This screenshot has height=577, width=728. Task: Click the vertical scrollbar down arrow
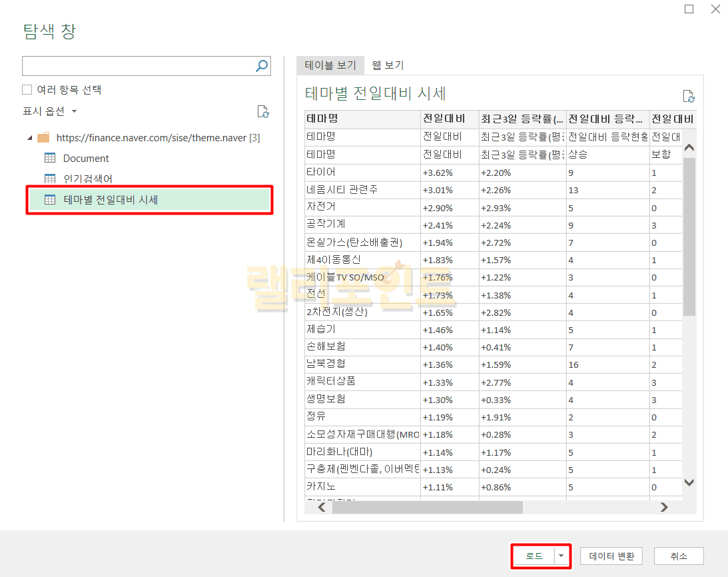coord(689,482)
